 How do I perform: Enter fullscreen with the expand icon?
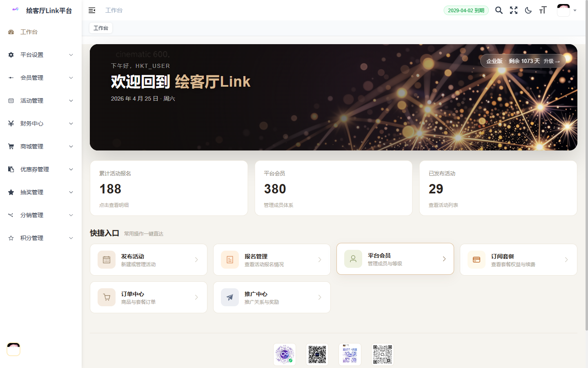[513, 10]
